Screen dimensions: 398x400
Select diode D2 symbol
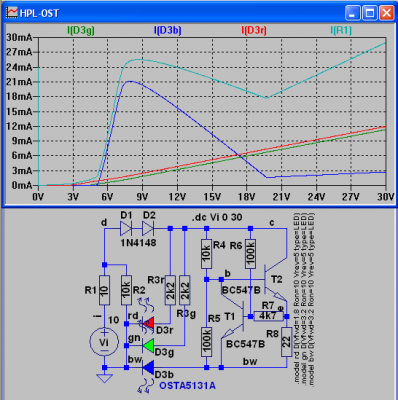tap(148, 228)
